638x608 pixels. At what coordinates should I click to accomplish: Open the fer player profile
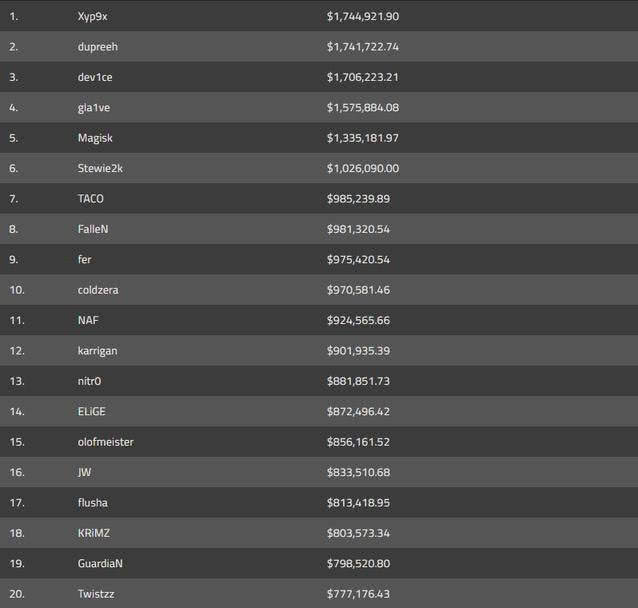pos(84,259)
